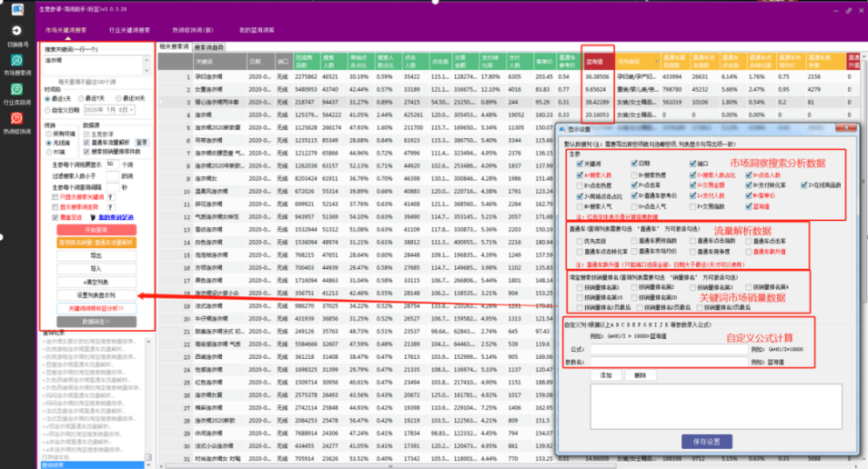Choose 无线端 terminal radio
This screenshot has height=469, width=868.
coord(49,143)
